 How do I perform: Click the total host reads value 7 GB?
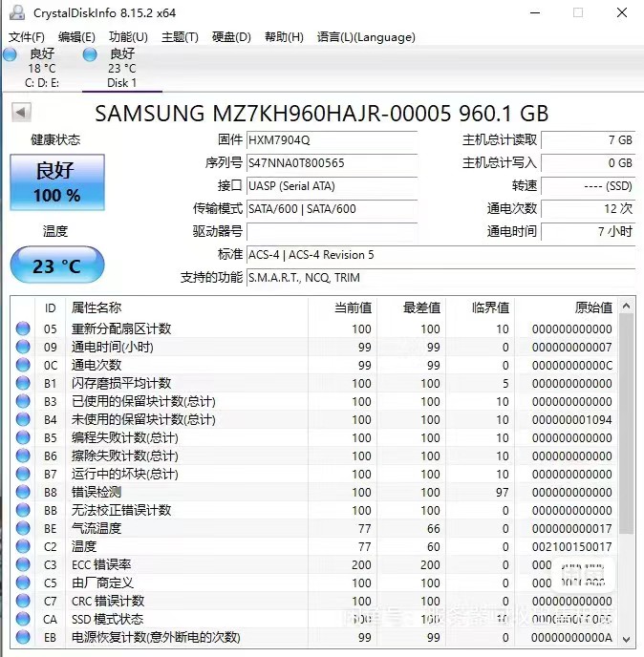589,140
